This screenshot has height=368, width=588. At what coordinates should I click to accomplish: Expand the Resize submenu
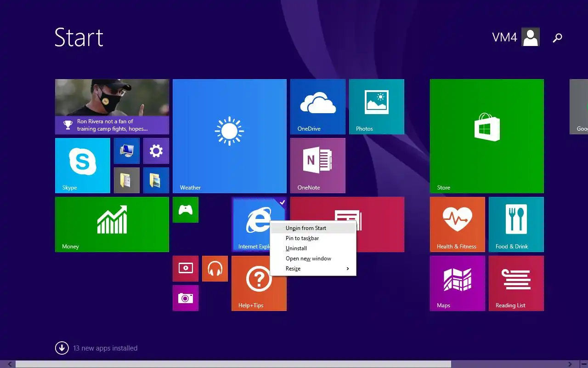[313, 269]
